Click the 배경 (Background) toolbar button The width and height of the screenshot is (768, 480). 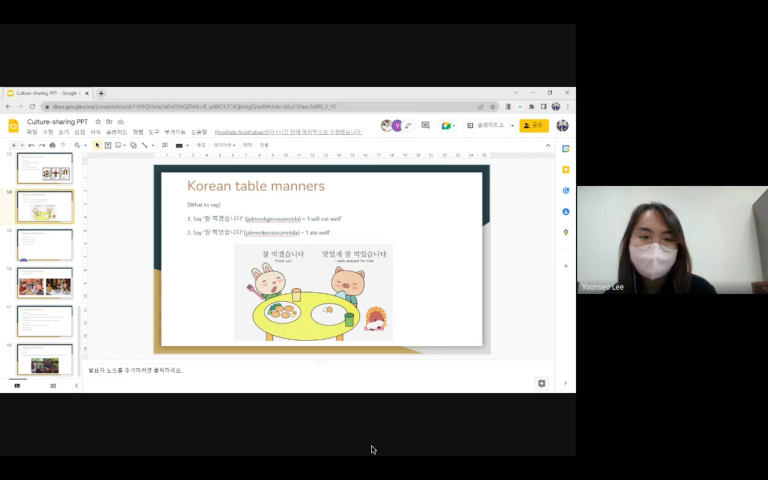201,145
